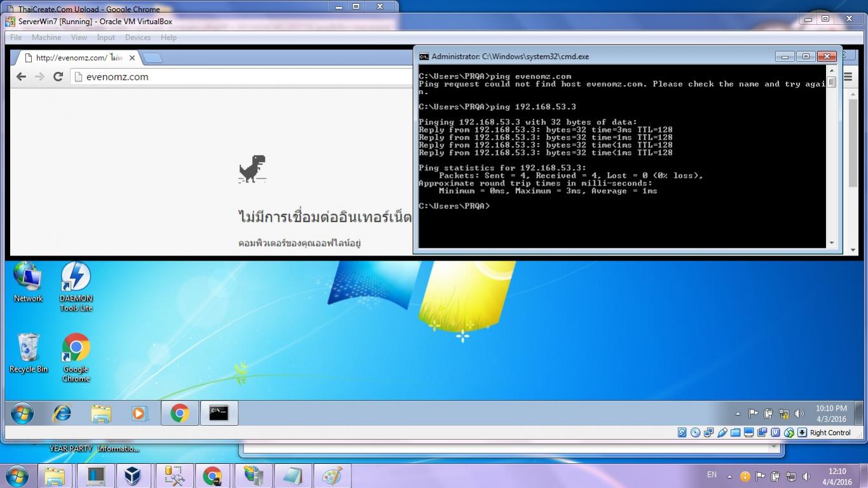The image size is (868, 488).
Task: Click the VirtualBox CPU virtualization indicator
Action: coord(775,433)
